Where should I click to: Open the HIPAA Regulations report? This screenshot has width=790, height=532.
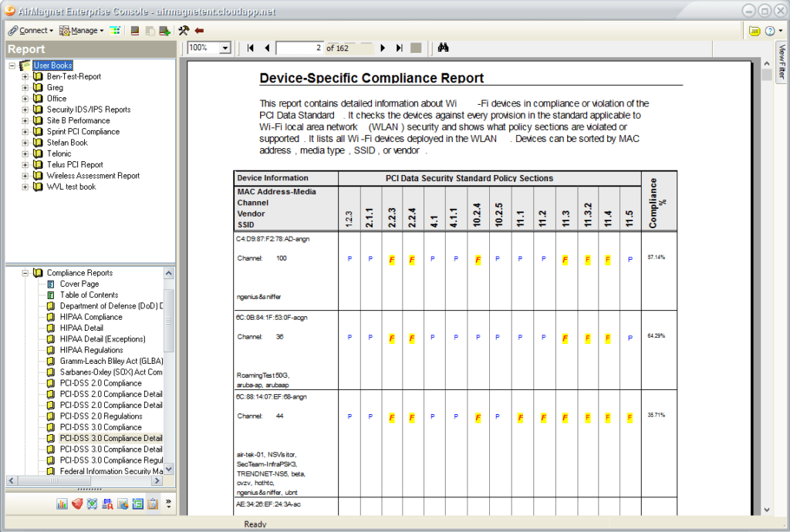click(92, 351)
